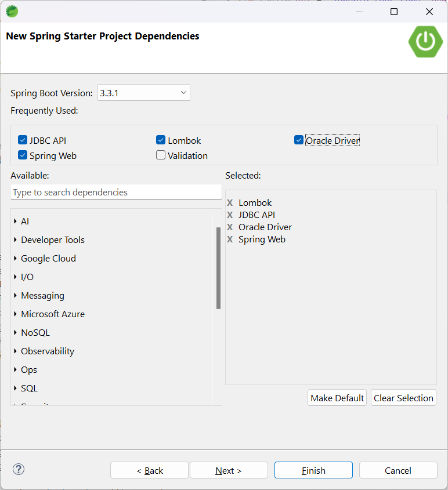Remove Oracle Driver via its X icon
Viewport: 448px width, 490px height.
point(230,227)
